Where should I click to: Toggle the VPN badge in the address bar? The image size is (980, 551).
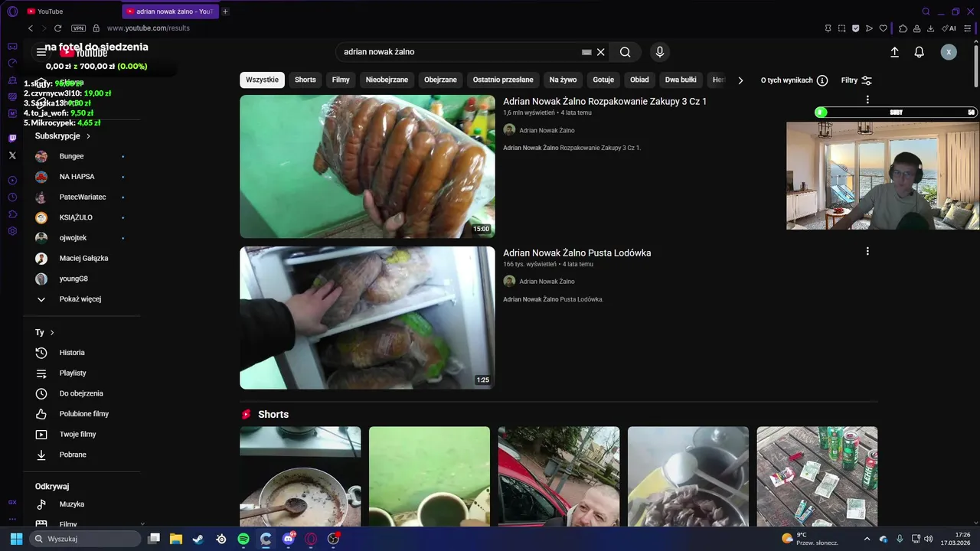[x=78, y=28]
